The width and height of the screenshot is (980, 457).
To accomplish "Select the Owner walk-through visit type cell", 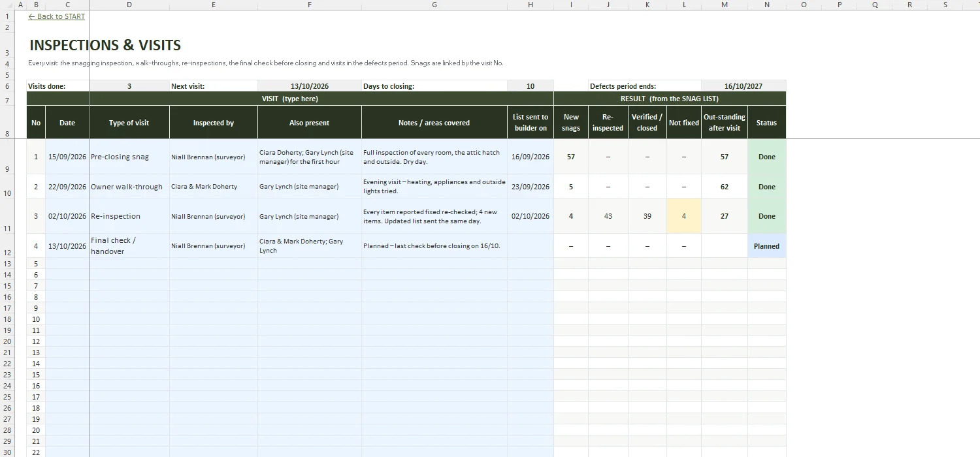I will pyautogui.click(x=129, y=186).
